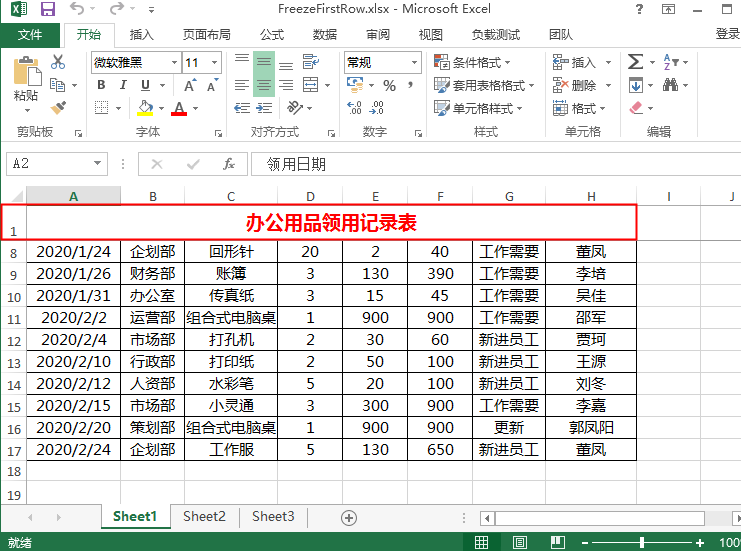
Task: Redo the last undone action
Action: pyautogui.click(x=117, y=9)
